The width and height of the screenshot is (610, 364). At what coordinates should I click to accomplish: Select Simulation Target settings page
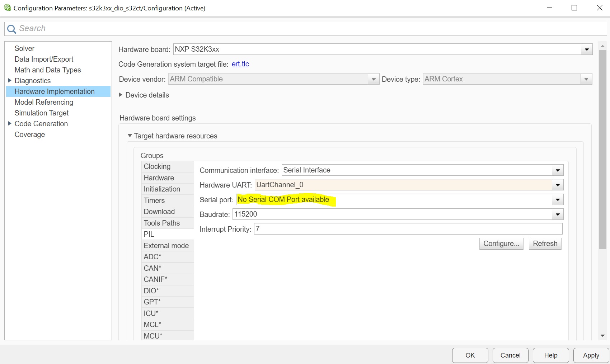coord(41,113)
